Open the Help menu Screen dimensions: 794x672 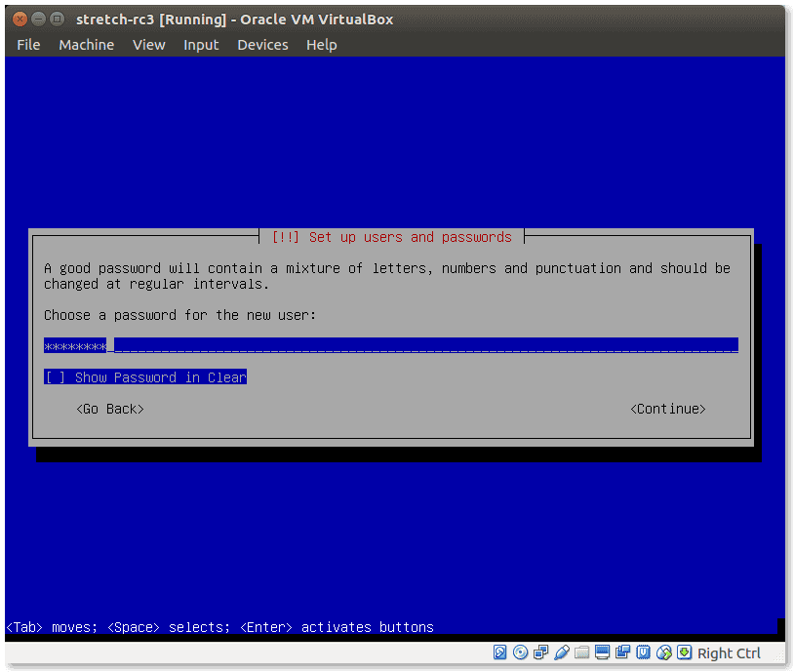click(x=321, y=45)
